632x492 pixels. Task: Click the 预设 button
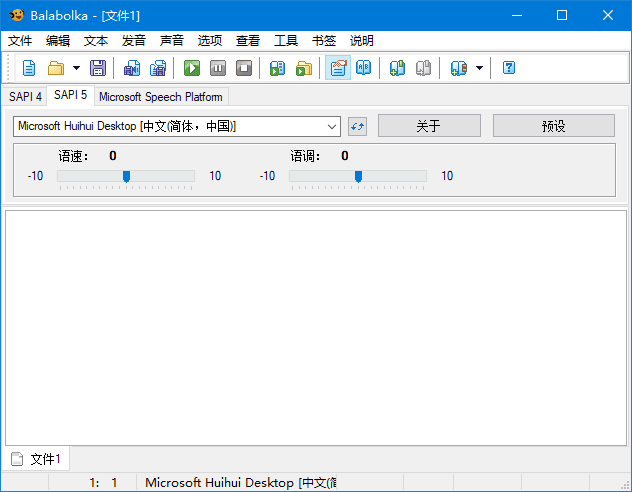pyautogui.click(x=553, y=126)
